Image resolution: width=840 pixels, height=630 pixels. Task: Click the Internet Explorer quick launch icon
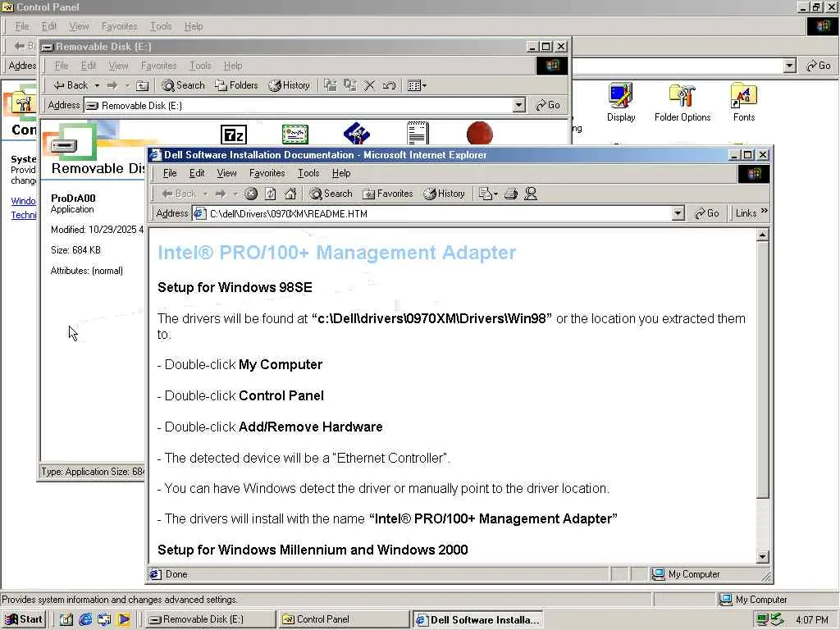[85, 619]
